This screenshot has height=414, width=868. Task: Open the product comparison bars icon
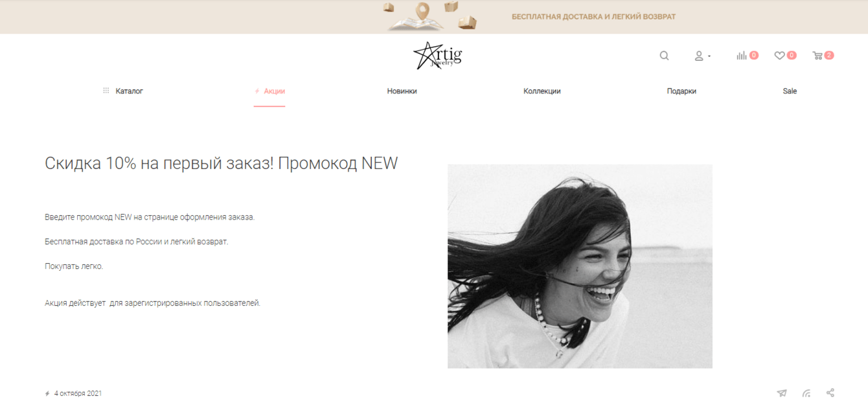pyautogui.click(x=742, y=56)
